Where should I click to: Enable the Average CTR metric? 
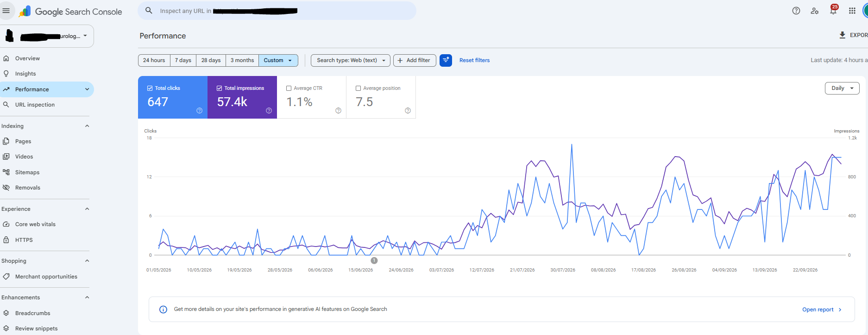coord(289,88)
